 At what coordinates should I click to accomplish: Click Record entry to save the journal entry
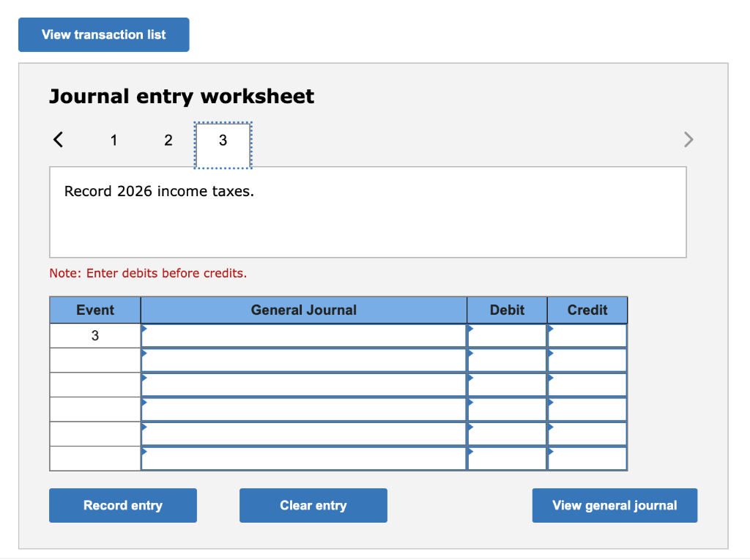click(x=122, y=505)
